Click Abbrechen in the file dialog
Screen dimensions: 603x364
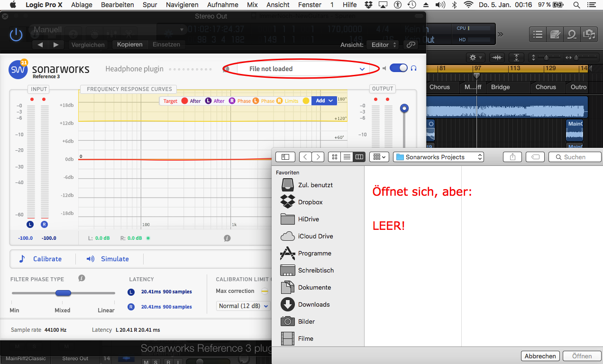tap(540, 356)
